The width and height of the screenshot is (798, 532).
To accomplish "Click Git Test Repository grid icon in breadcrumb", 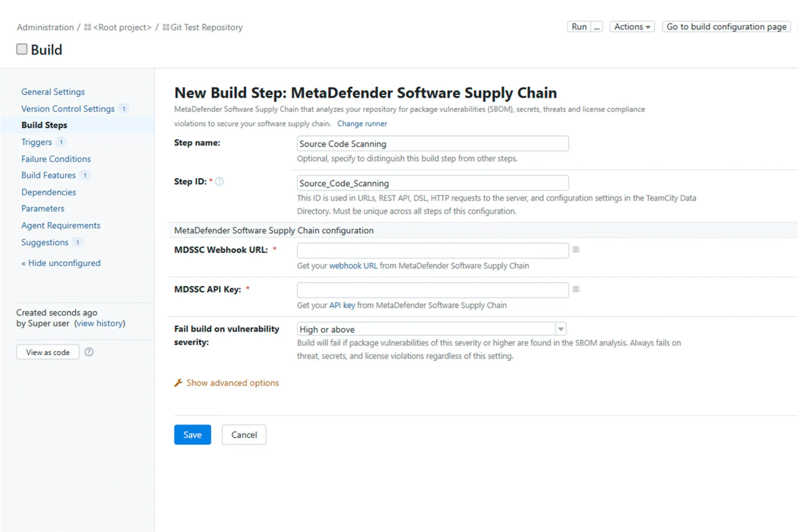I will coord(166,27).
